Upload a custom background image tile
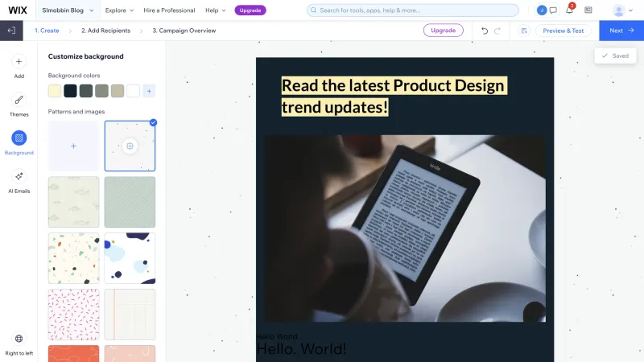Screen dimensions: 644x362 pyautogui.click(x=73, y=146)
